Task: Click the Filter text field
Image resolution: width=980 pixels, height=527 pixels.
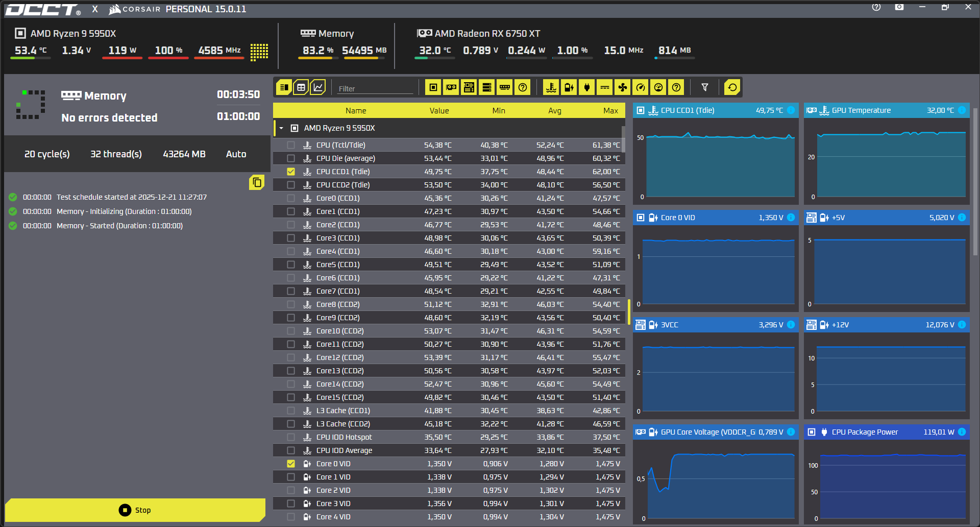Action: coord(375,88)
